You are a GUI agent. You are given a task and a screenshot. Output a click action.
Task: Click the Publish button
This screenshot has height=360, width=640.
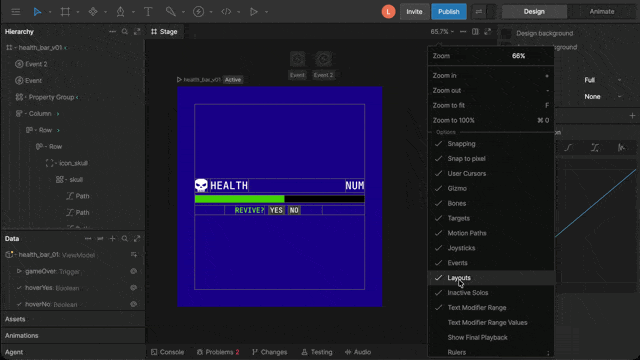449,11
